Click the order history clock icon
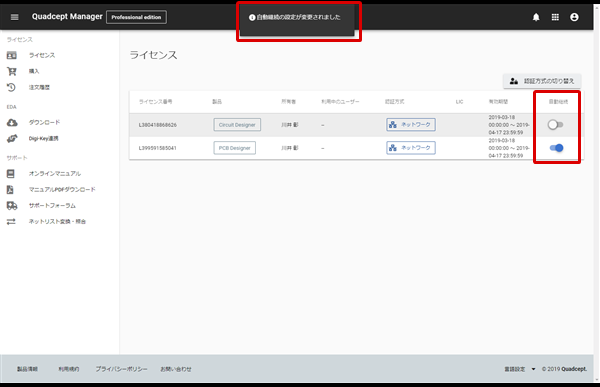This screenshot has width=600, height=387. [11, 87]
